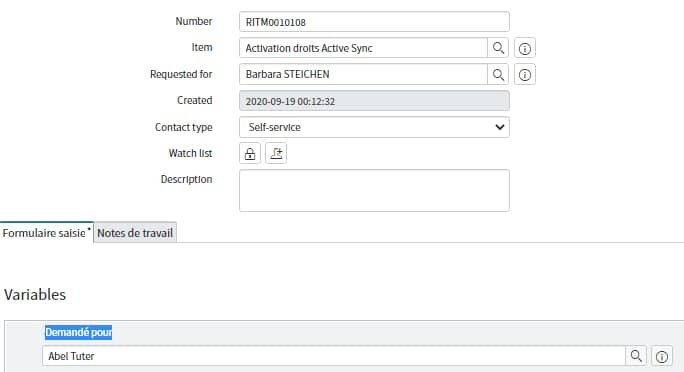The width and height of the screenshot is (684, 372).
Task: Unlock the Watch list padlock icon
Action: (x=250, y=154)
